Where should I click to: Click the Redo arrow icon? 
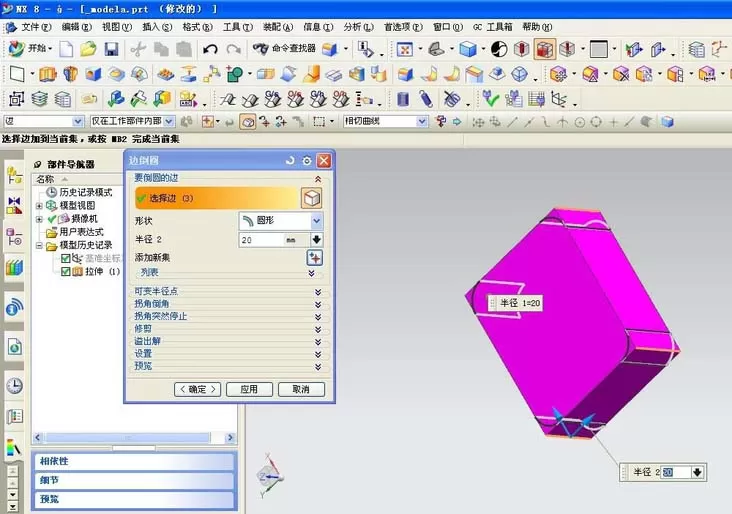pyautogui.click(x=233, y=49)
